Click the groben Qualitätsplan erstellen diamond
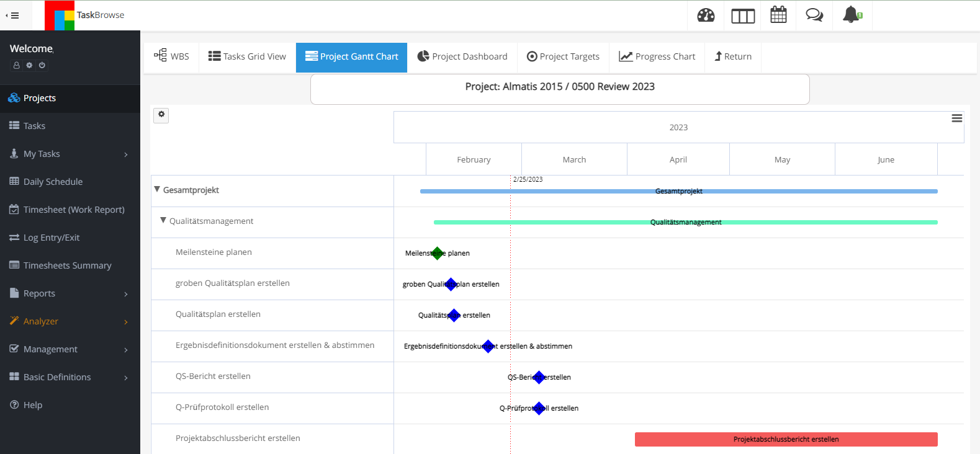The height and width of the screenshot is (454, 980). pos(451,284)
